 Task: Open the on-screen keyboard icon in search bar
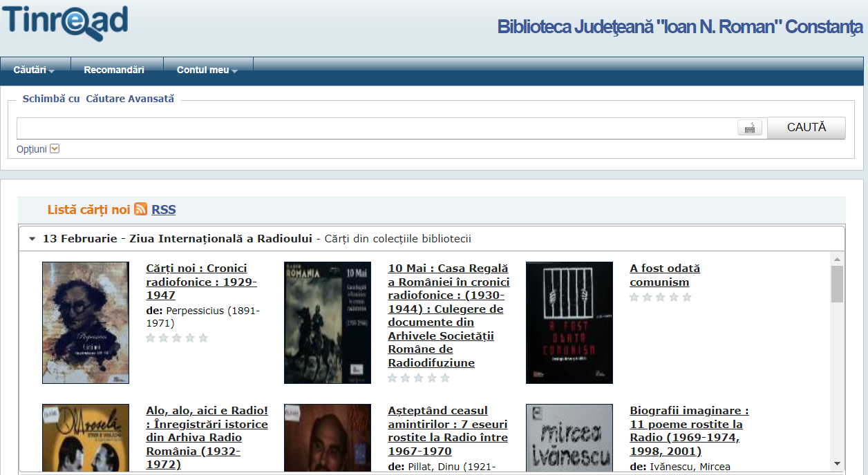click(x=750, y=128)
